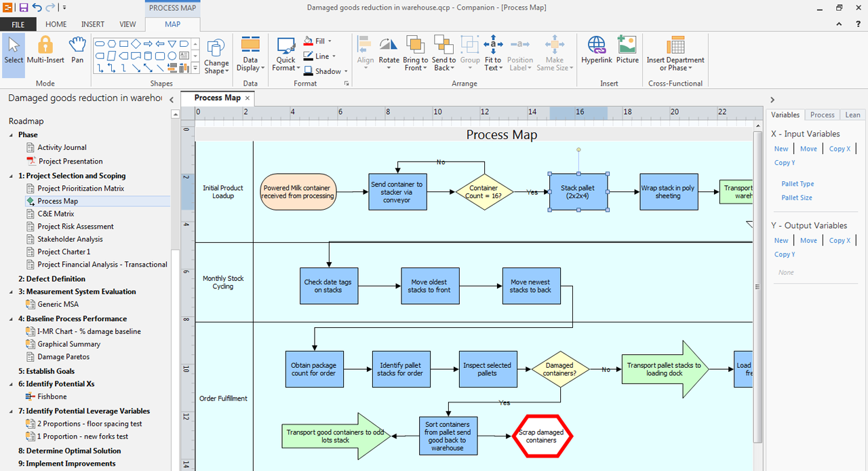Open Fishbone in the roadmap tree
This screenshot has height=471, width=868.
coord(52,396)
